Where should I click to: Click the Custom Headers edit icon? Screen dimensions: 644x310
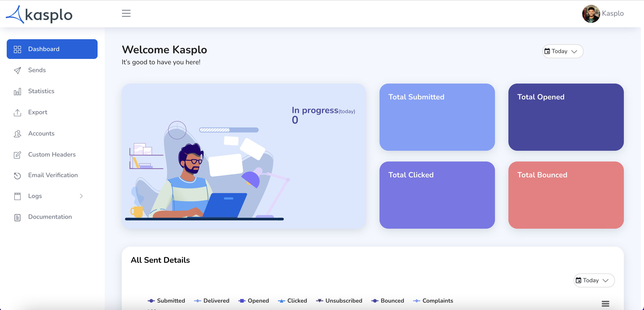tap(17, 155)
